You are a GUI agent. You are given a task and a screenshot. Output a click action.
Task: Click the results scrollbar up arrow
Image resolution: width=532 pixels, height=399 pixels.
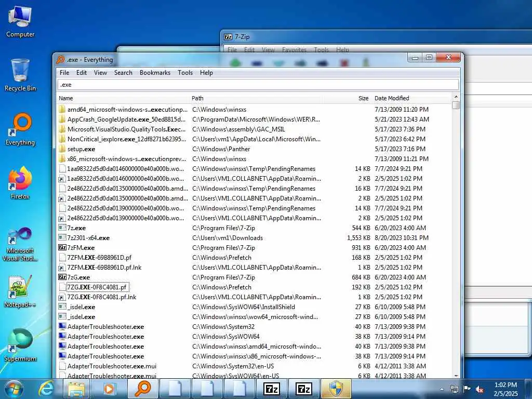[x=456, y=97]
